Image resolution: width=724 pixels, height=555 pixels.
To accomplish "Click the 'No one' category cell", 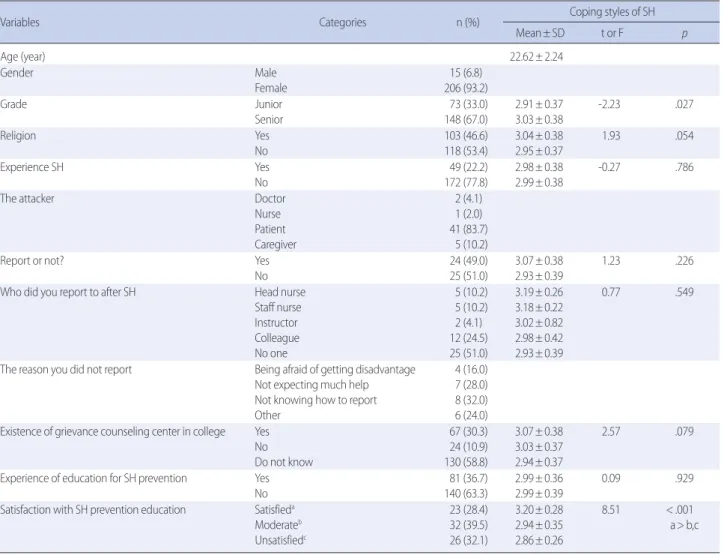I will tap(271, 354).
